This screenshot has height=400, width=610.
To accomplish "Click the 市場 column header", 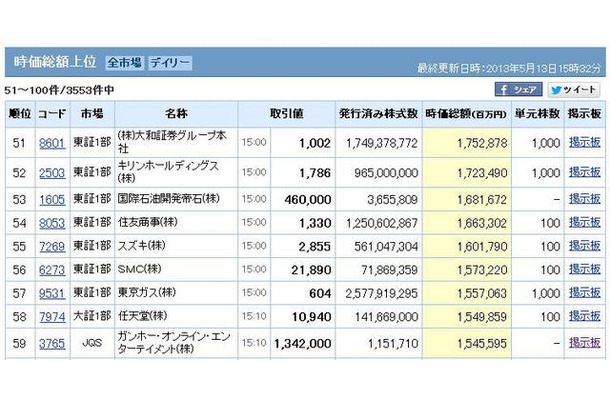I will point(92,114).
